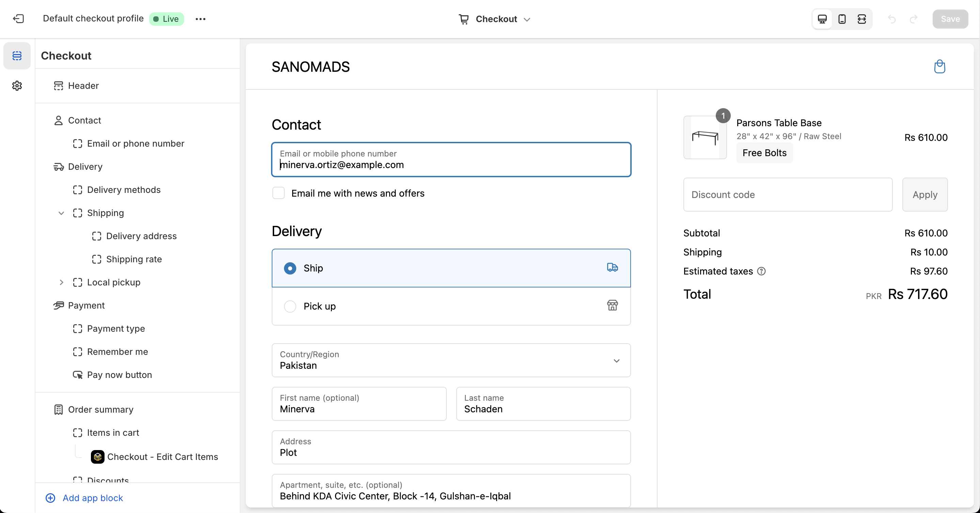Viewport: 980px width, 513px height.
Task: Select the Pick up radio button
Action: [290, 306]
